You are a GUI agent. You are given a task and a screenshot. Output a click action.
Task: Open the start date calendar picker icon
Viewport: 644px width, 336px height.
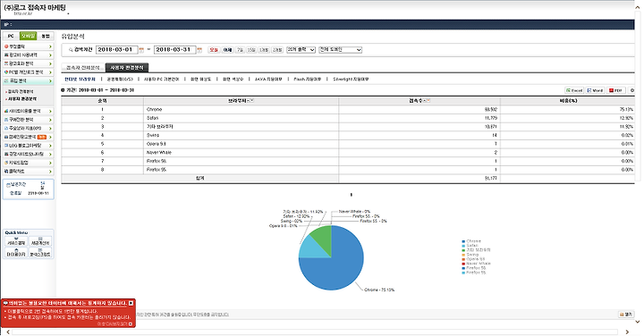[x=141, y=50]
